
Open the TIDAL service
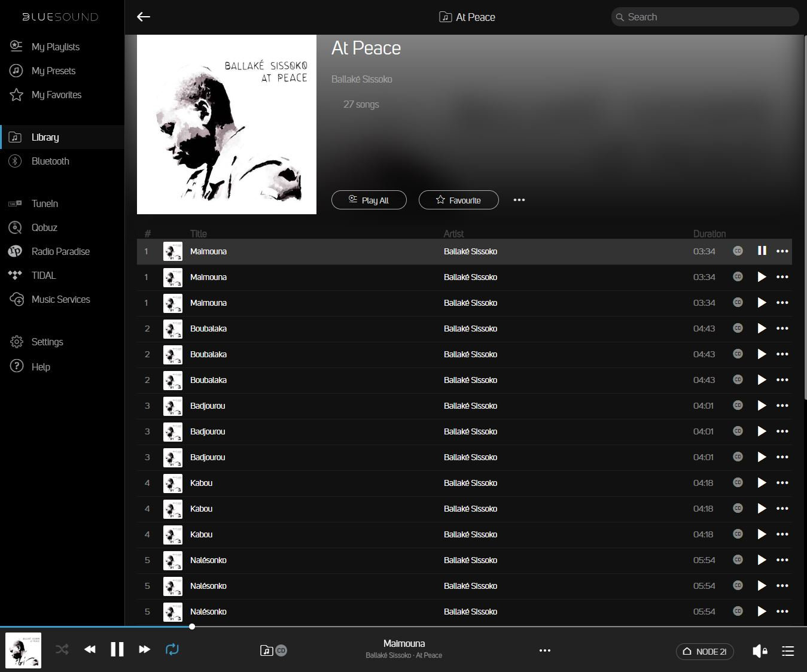click(44, 275)
